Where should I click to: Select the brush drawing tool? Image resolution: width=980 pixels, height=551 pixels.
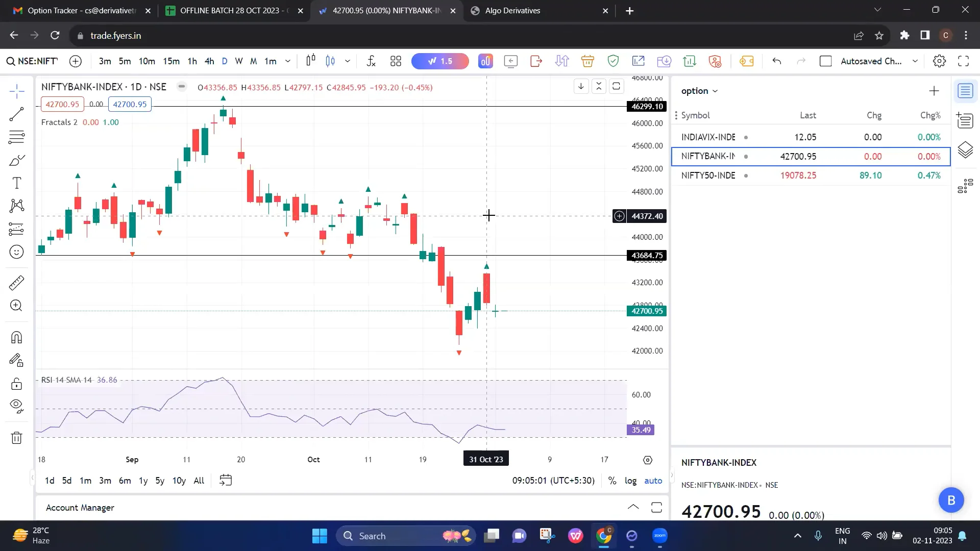pyautogui.click(x=16, y=160)
